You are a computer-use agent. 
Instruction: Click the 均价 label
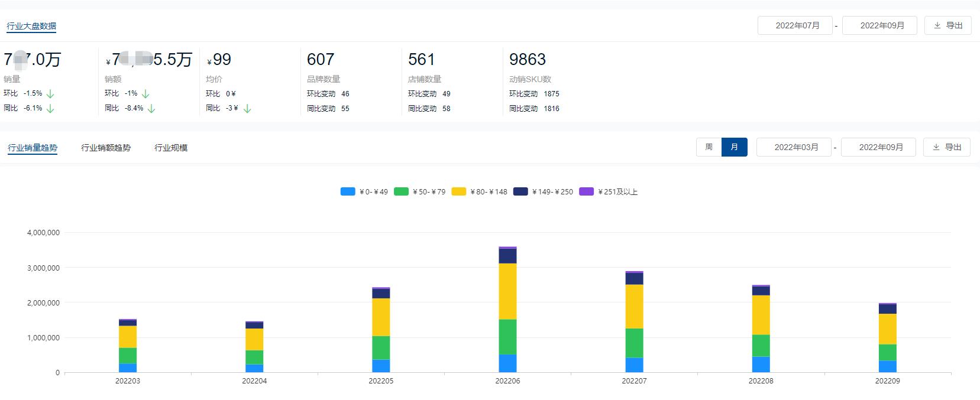click(x=214, y=79)
